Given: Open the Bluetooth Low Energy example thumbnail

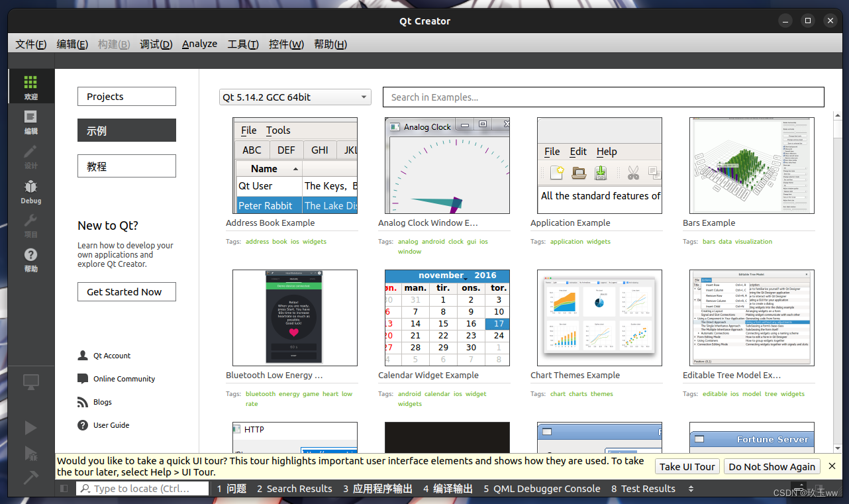Looking at the screenshot, I should point(295,318).
